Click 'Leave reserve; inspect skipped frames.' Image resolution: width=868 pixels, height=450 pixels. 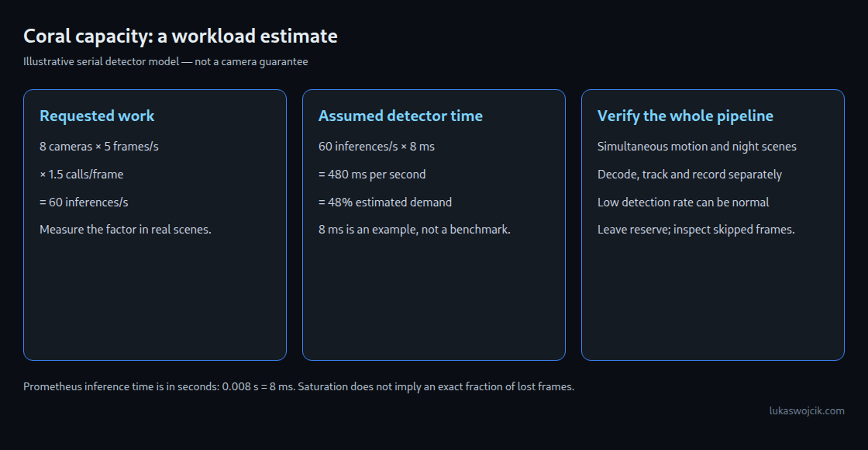[x=697, y=230]
